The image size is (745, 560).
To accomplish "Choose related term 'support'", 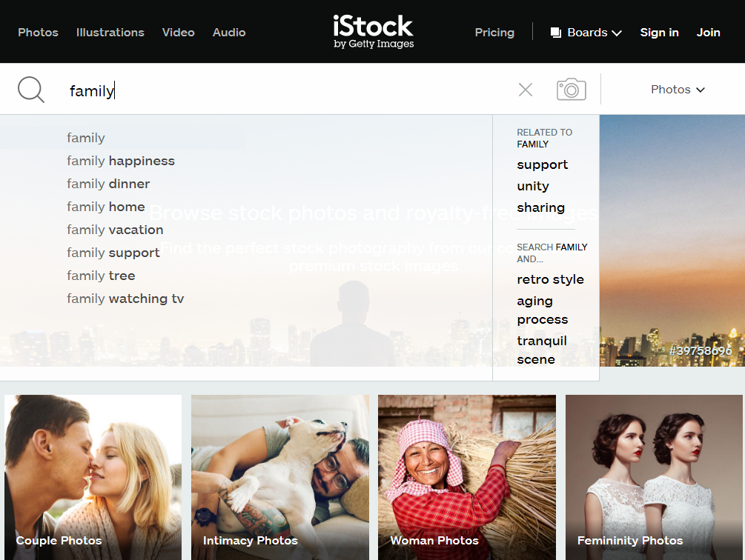I will (x=542, y=164).
